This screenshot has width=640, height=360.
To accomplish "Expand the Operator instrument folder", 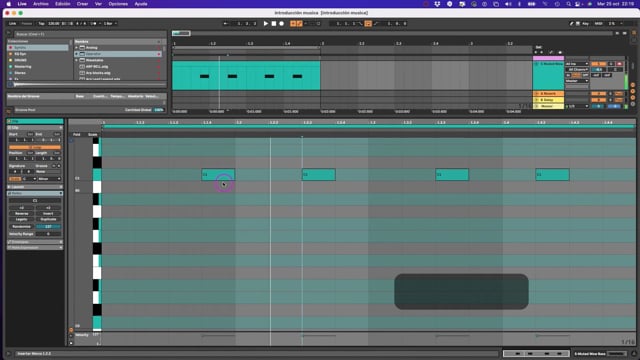I will 76,54.
